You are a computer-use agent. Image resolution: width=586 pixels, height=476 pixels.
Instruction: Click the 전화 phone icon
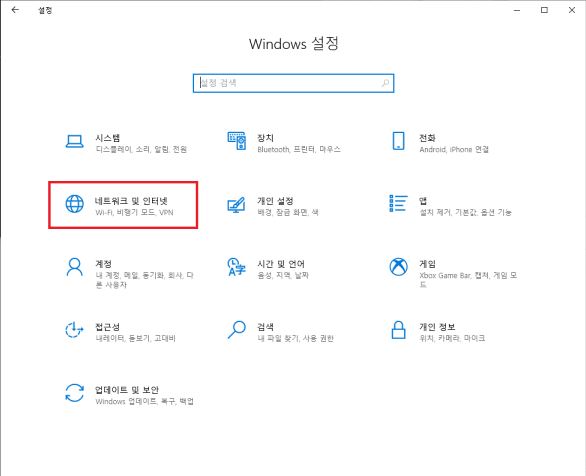pyautogui.click(x=398, y=141)
